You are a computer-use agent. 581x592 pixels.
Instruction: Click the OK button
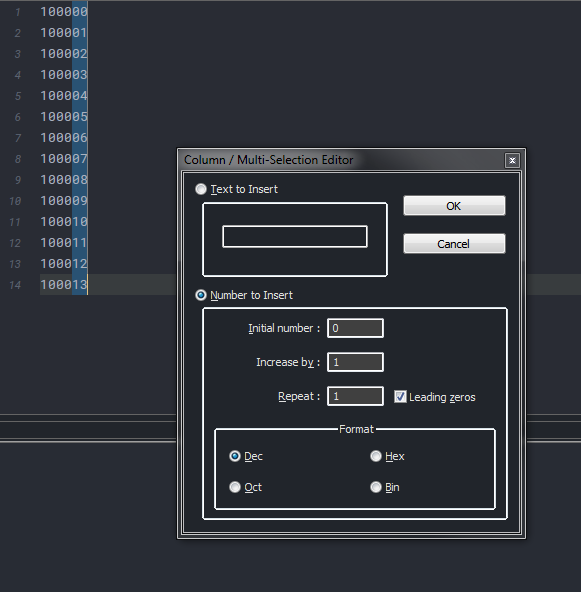click(454, 206)
